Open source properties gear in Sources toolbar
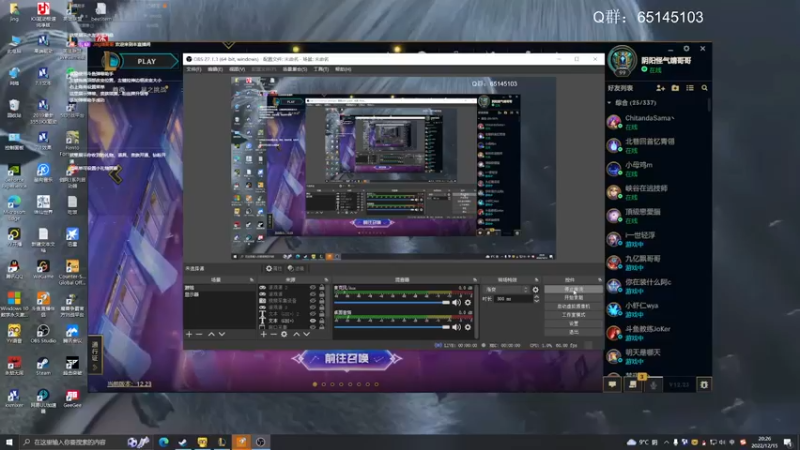The height and width of the screenshot is (450, 800). [284, 334]
